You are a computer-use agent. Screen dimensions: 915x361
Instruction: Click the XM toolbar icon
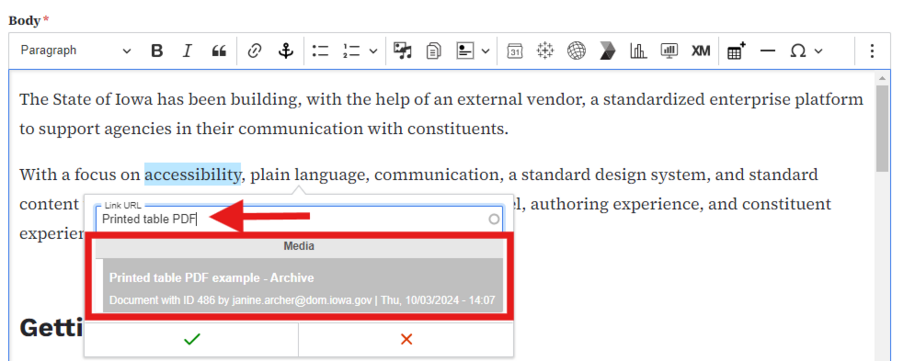point(701,51)
